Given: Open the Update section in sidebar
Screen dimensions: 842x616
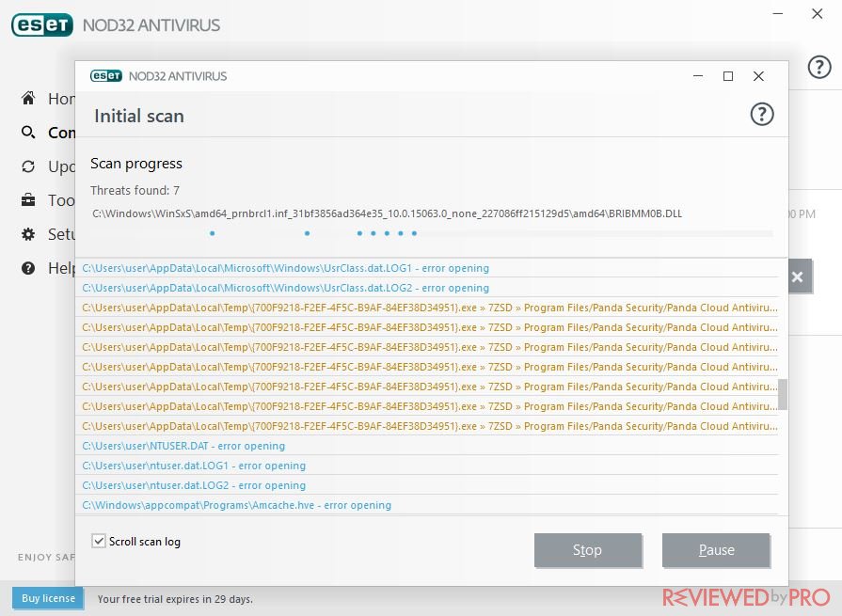Looking at the screenshot, I should [61, 166].
